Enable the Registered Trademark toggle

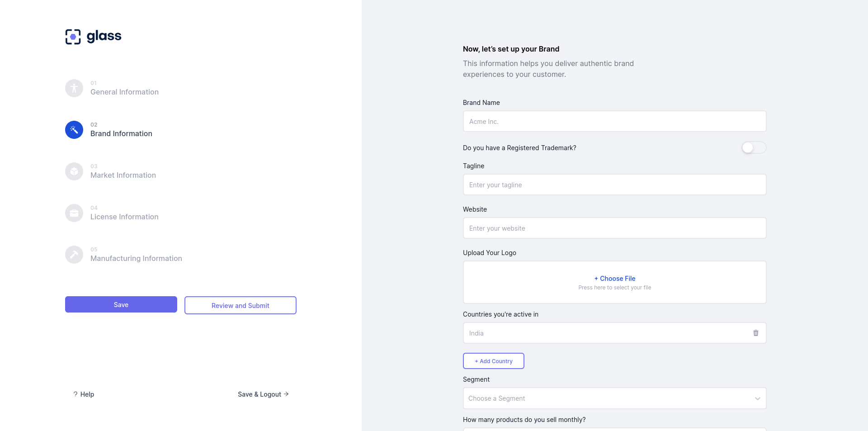[754, 147]
